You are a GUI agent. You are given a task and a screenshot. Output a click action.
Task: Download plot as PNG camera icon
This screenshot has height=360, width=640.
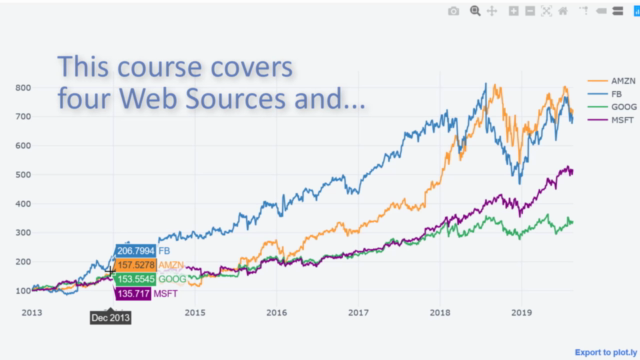(x=453, y=11)
